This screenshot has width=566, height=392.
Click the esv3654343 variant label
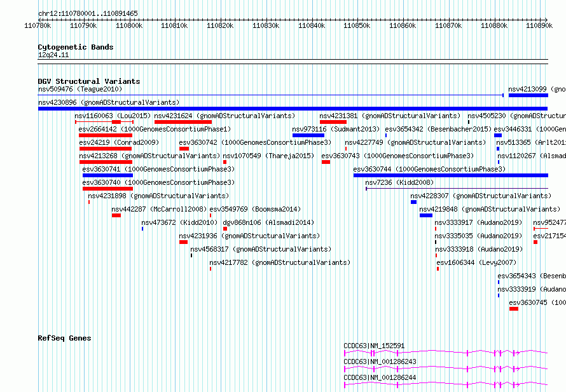[x=532, y=276]
